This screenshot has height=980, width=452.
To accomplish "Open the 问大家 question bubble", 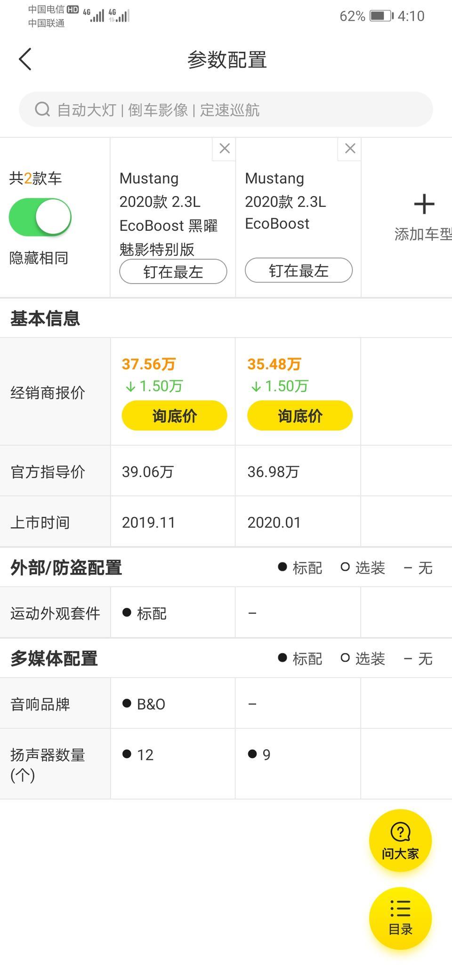I will pos(400,841).
